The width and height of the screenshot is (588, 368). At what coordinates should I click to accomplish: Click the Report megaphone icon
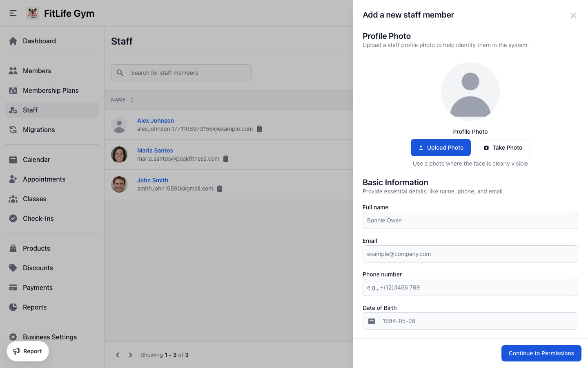coord(17,351)
